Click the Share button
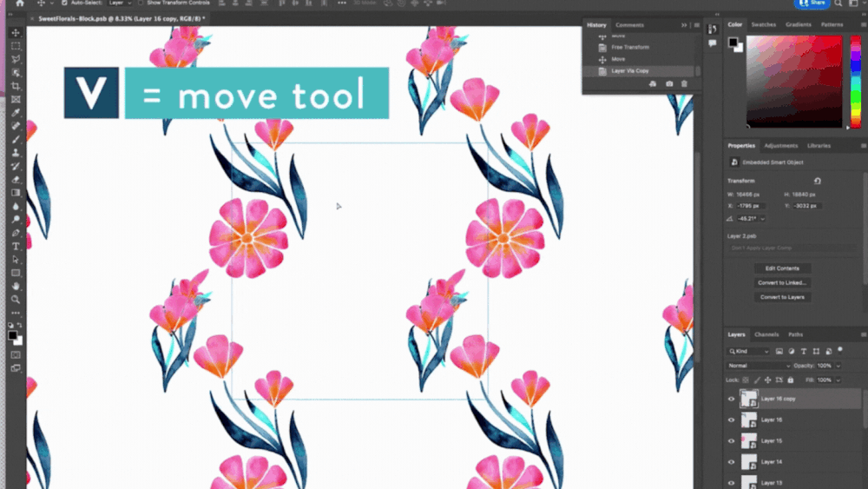868x489 pixels. pos(812,3)
